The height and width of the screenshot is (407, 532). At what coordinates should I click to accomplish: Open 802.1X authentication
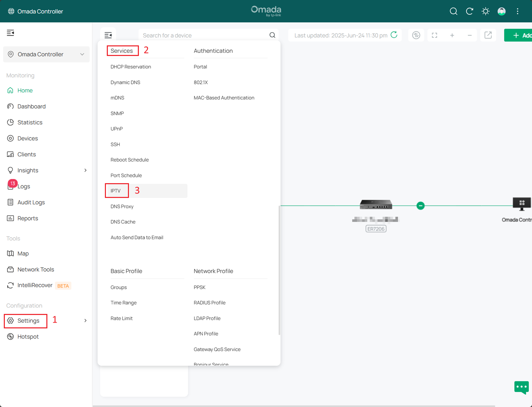[201, 82]
